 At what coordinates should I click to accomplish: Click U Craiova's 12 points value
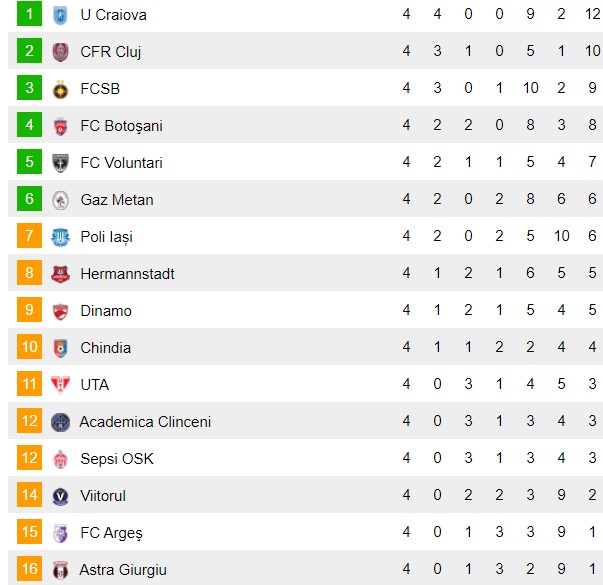pyautogui.click(x=593, y=14)
